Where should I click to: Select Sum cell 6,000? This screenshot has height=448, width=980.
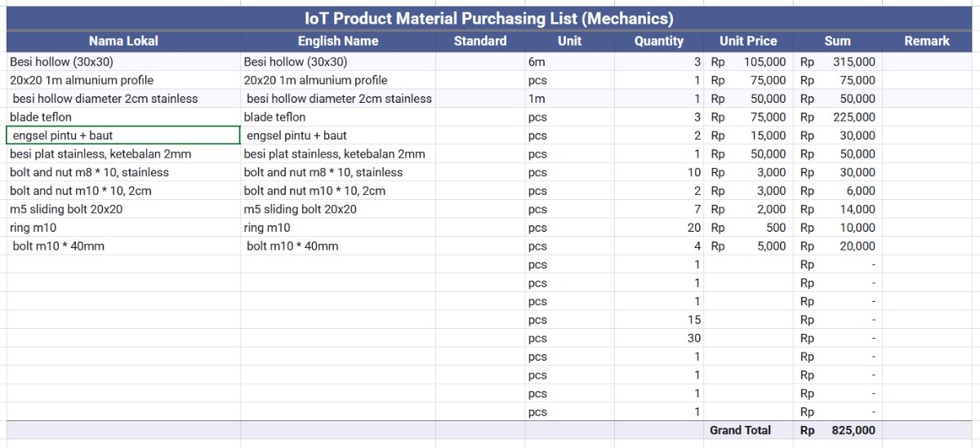[x=837, y=191]
